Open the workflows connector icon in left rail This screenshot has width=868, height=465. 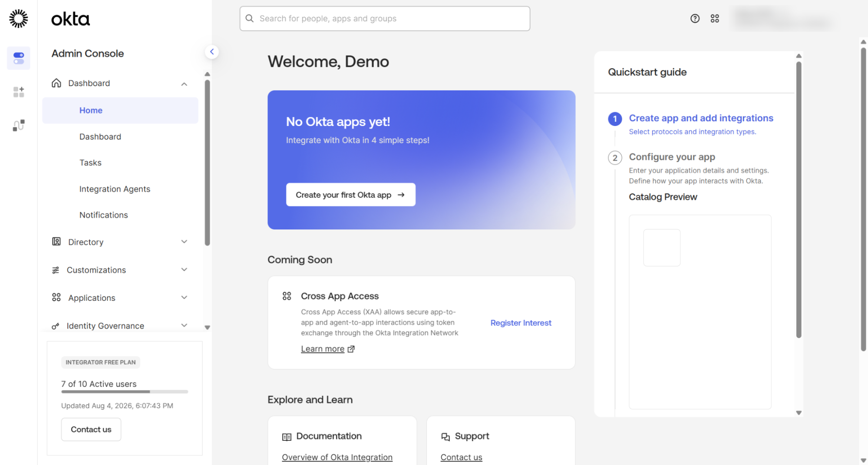pos(19,126)
